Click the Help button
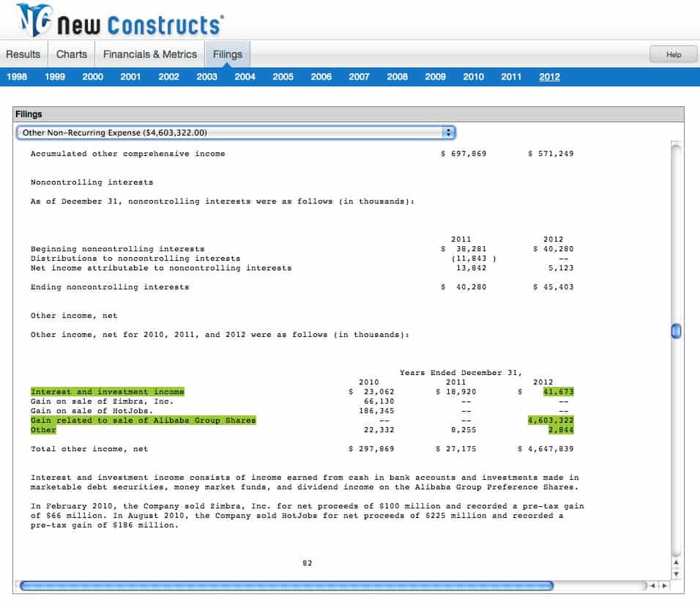The image size is (700, 611). 673,54
